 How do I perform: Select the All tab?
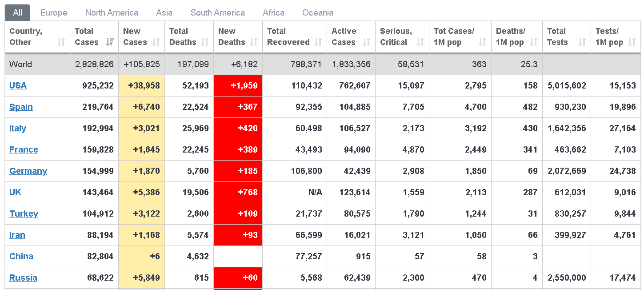[x=17, y=12]
